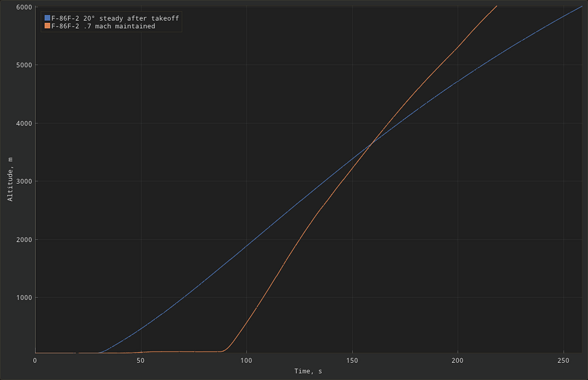
Task: Click the 100 time tick label
Action: click(246, 361)
